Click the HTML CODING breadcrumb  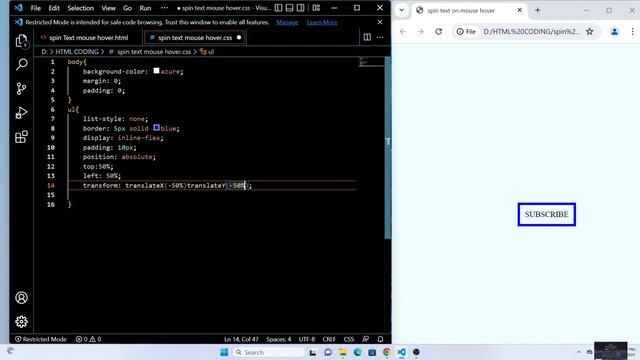tap(77, 52)
